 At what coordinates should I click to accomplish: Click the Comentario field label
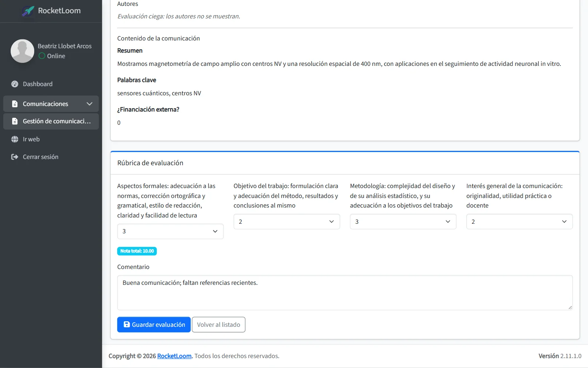coord(133,267)
